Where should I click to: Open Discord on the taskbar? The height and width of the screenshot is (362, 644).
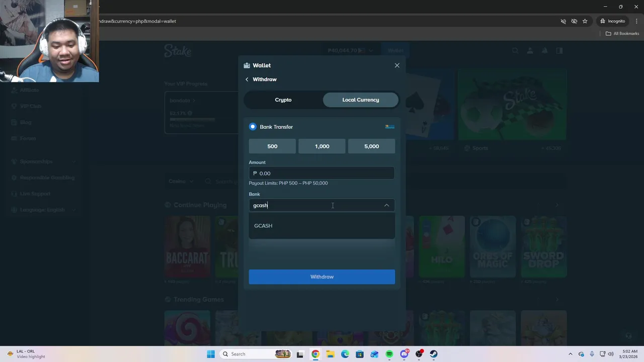404,354
